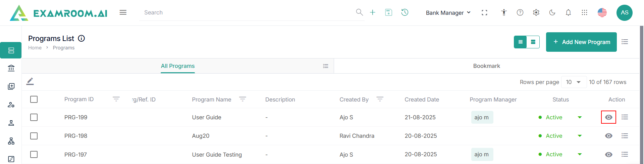Tick the checkbox for PRG-198
This screenshot has height=164, width=644.
coord(34,136)
